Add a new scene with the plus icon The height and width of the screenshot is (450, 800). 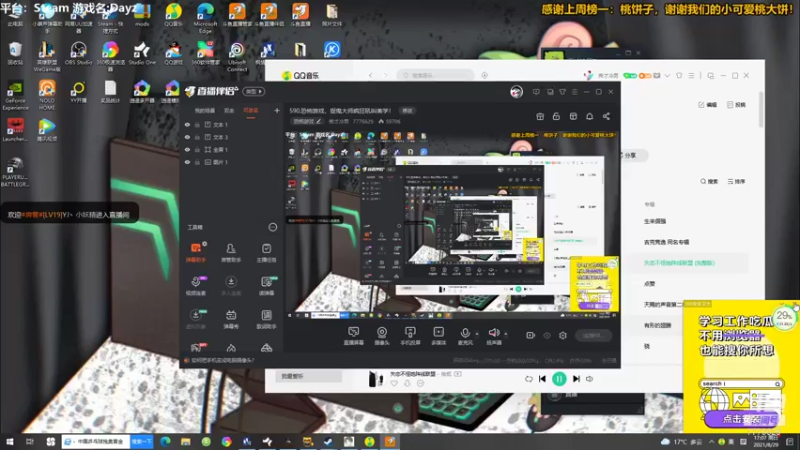point(277,110)
